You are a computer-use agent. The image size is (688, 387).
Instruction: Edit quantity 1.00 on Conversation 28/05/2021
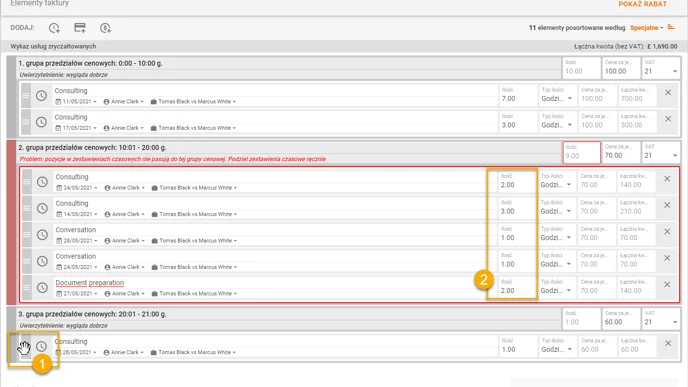click(516, 234)
